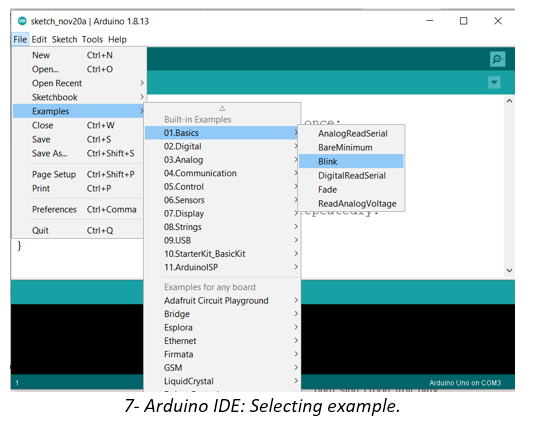Open the Sketch menu
553x442 pixels.
[65, 40]
